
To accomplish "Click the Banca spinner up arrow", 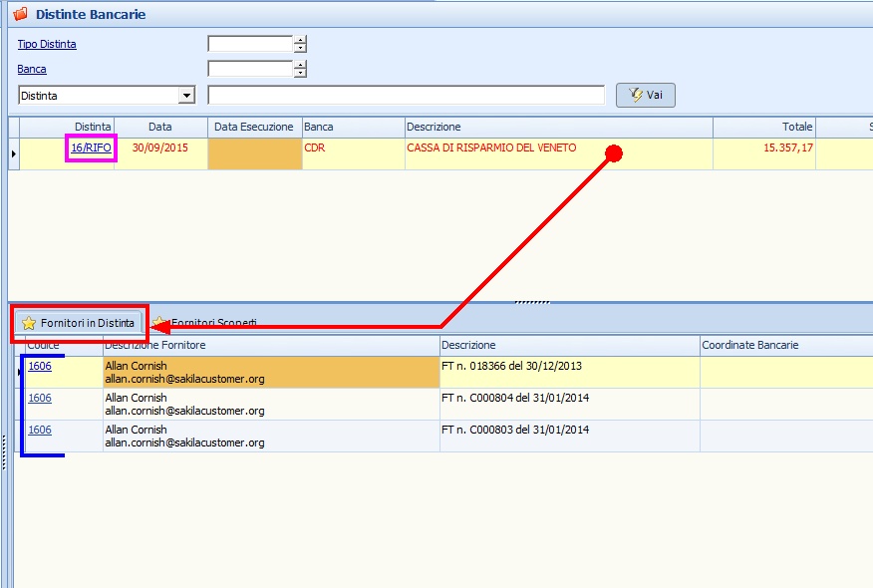I will [x=300, y=65].
